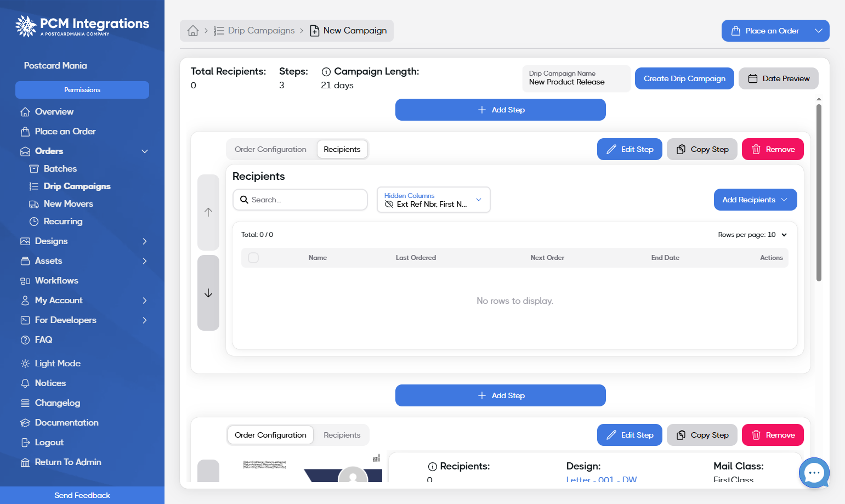Select all rows checkbox in recipients table
The height and width of the screenshot is (504, 845).
(253, 258)
